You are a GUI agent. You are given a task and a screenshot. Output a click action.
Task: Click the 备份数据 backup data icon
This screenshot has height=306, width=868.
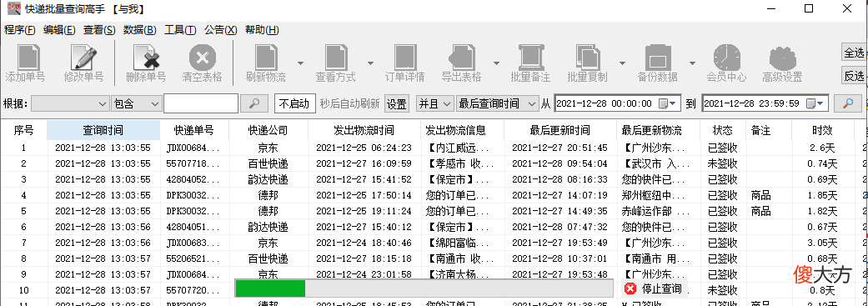coord(658,58)
